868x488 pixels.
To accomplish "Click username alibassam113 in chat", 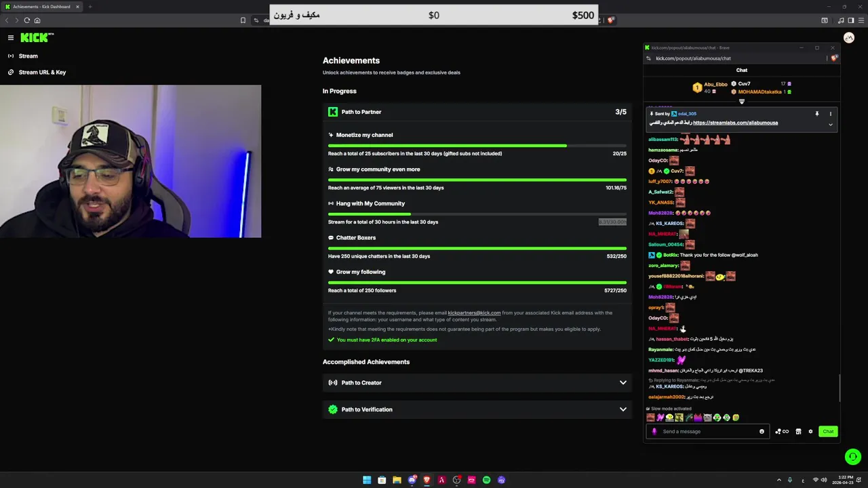I will 663,140.
